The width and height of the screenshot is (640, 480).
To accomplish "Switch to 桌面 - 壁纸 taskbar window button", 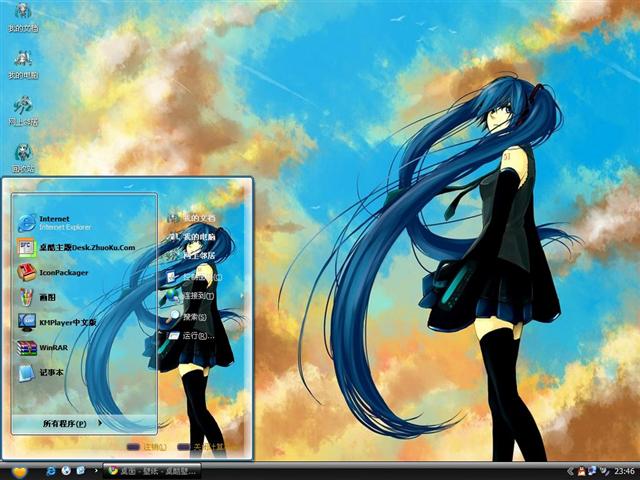I will pos(152,471).
